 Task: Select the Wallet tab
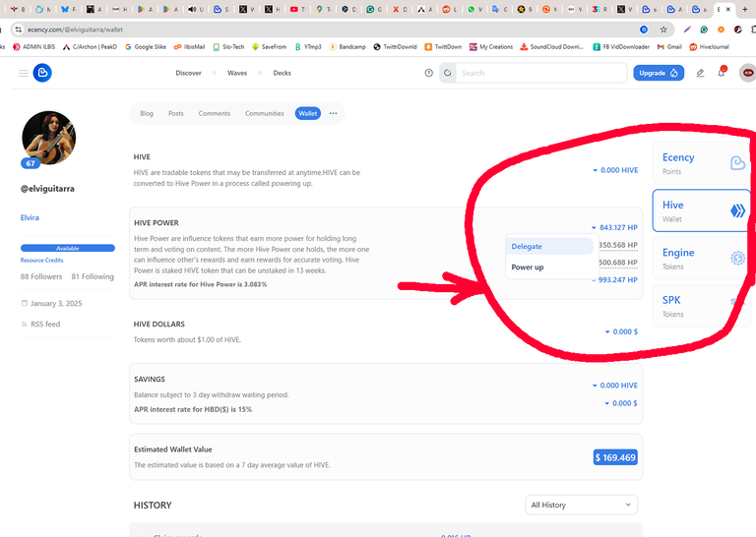[x=307, y=113]
